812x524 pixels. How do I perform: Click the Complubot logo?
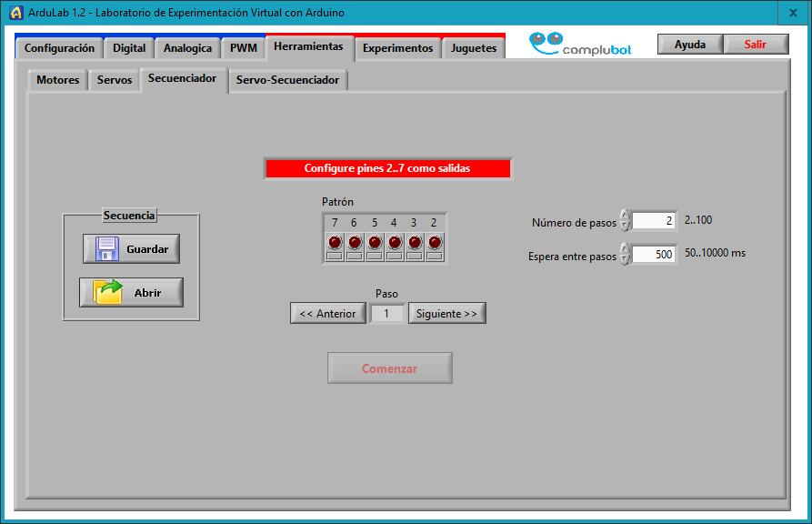580,45
